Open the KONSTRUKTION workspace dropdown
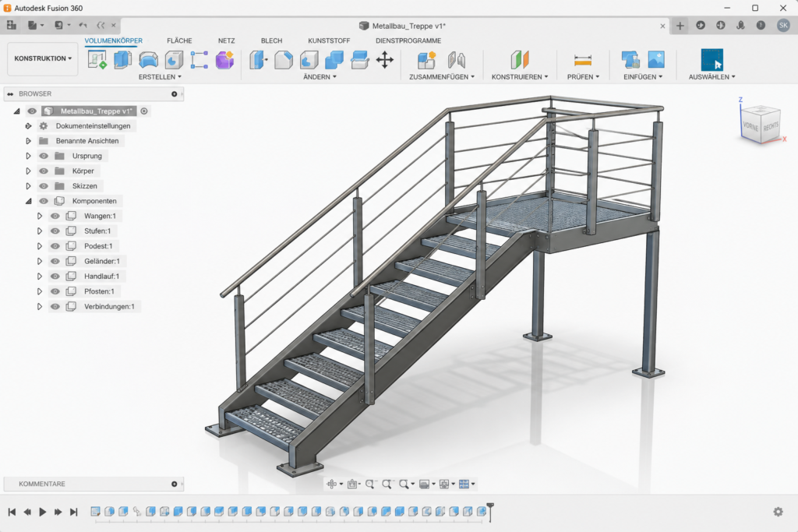The image size is (798, 532). 43,58
